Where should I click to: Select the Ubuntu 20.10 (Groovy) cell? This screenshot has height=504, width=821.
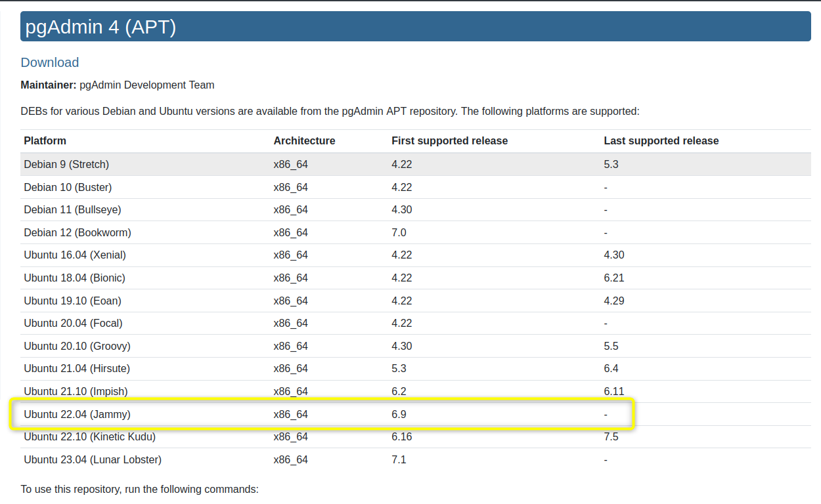point(77,346)
